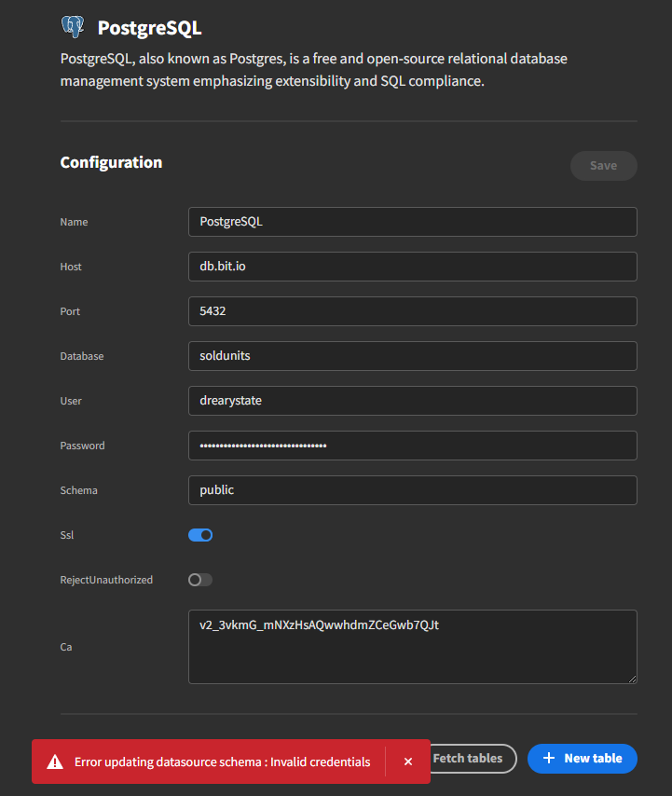Screen dimensions: 672x796
Task: Enable the RejectUnauthorized toggle
Action: pos(199,579)
